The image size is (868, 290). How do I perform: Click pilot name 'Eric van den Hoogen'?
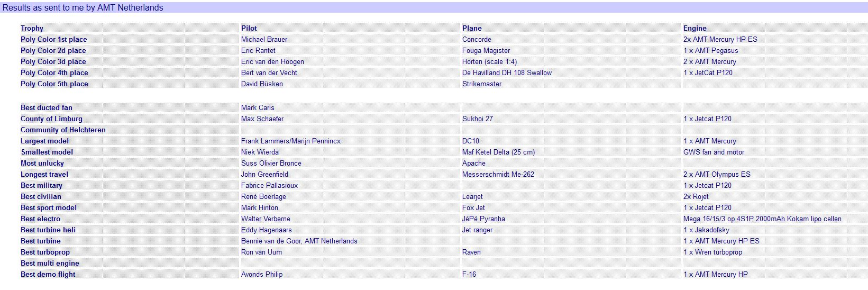click(272, 61)
